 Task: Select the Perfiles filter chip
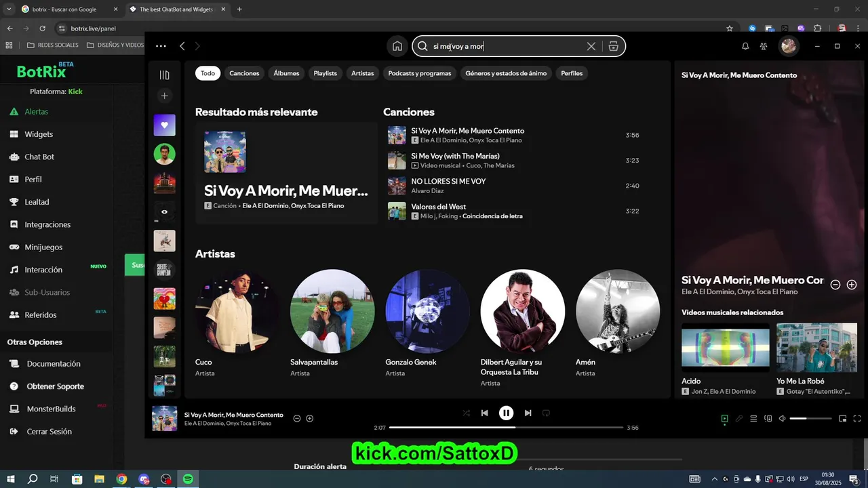click(x=572, y=73)
